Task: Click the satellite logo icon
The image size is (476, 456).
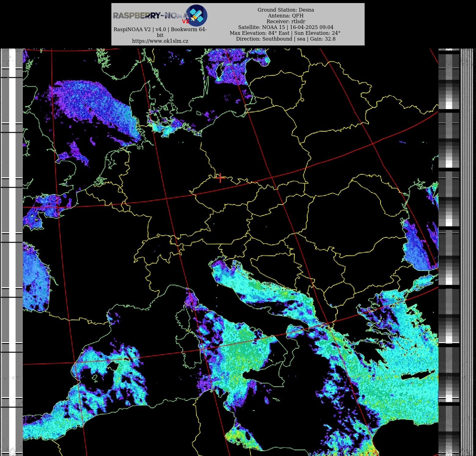Action: (197, 16)
